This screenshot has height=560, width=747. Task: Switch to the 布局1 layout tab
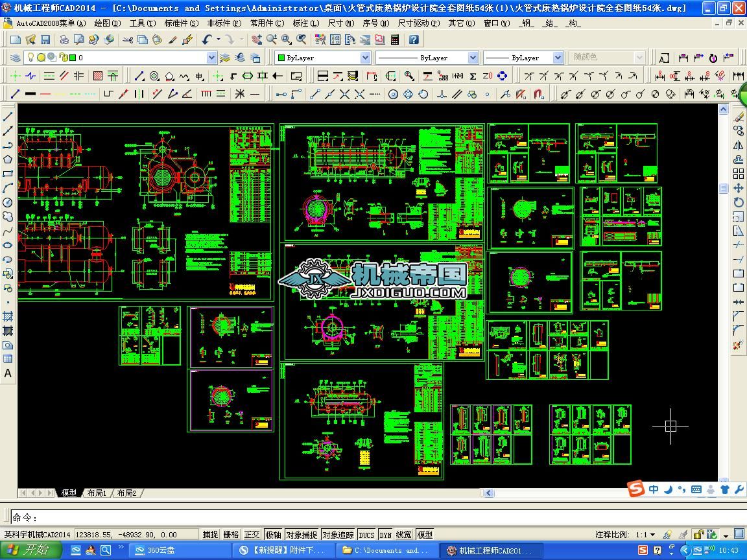coord(97,493)
